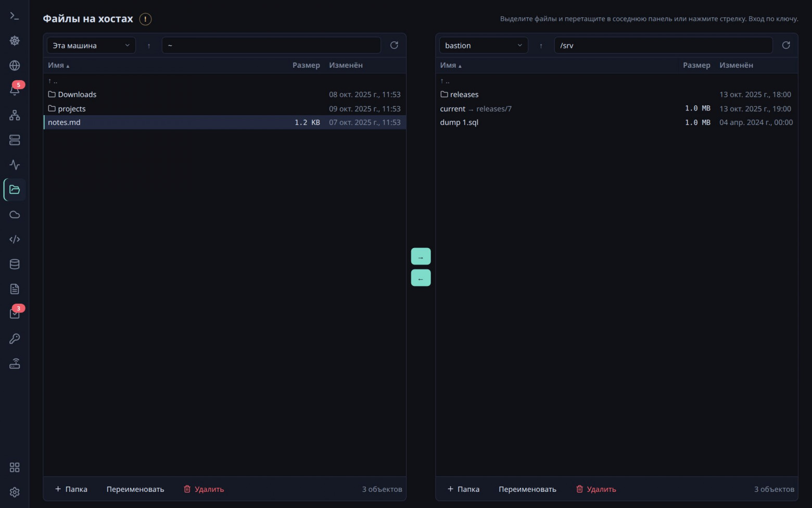The width and height of the screenshot is (812, 508).
Task: Click + Папка under the local panel
Action: (x=71, y=489)
